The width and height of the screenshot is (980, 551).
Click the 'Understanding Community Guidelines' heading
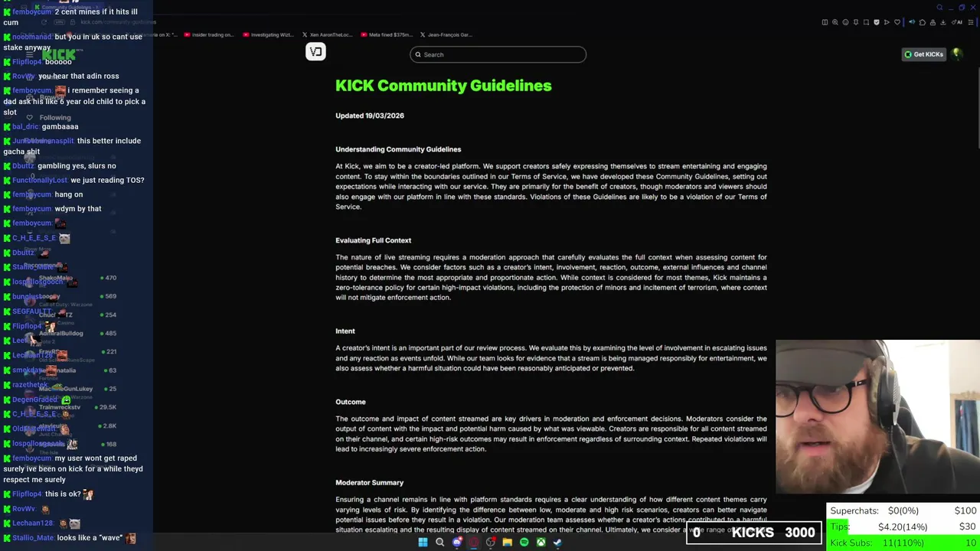(398, 149)
